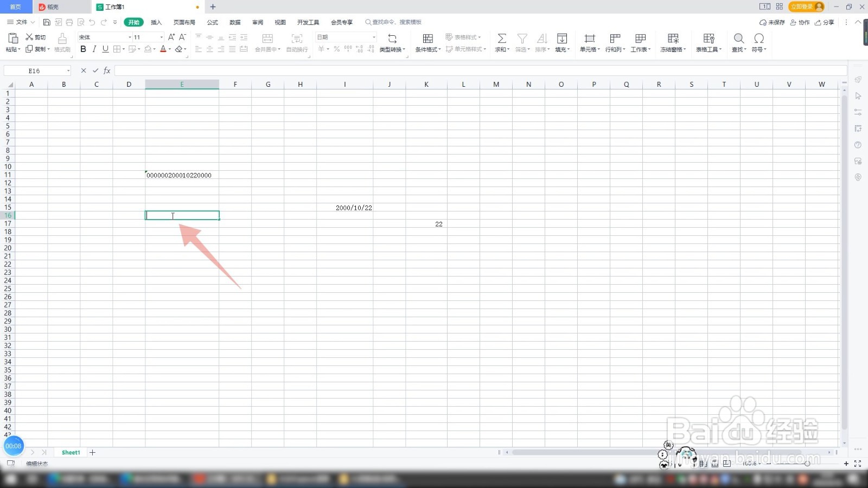Open the font size dropdown

[x=162, y=37]
